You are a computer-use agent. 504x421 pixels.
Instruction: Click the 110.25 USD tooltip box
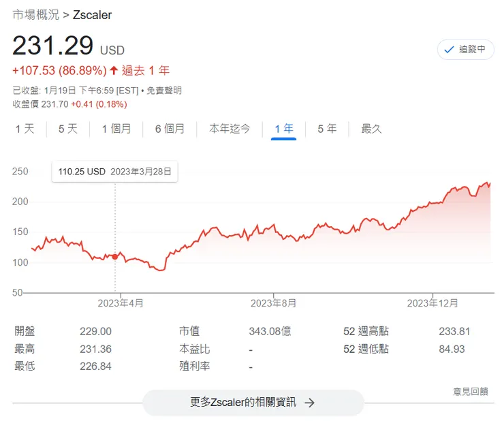[x=114, y=172]
